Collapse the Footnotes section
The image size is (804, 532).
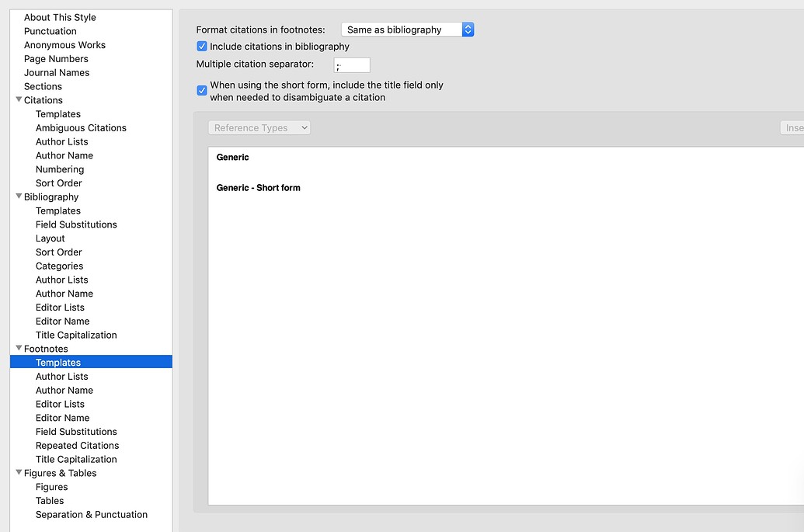[18, 348]
